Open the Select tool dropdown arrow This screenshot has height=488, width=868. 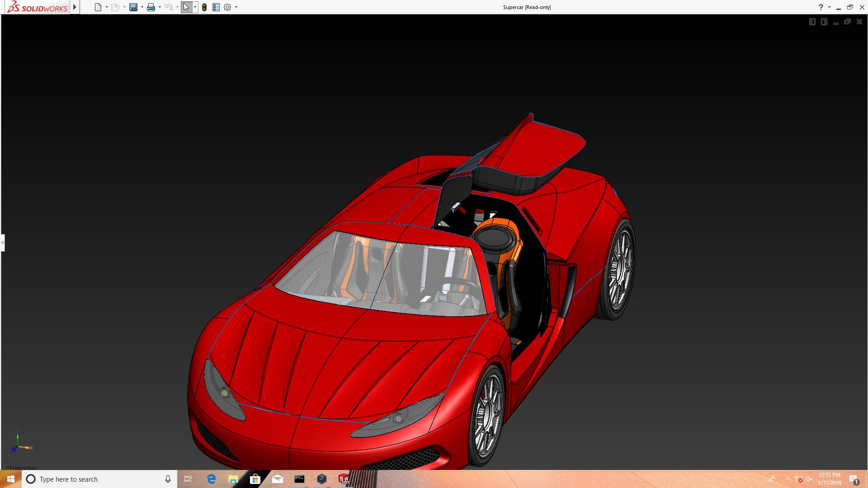pyautogui.click(x=195, y=7)
